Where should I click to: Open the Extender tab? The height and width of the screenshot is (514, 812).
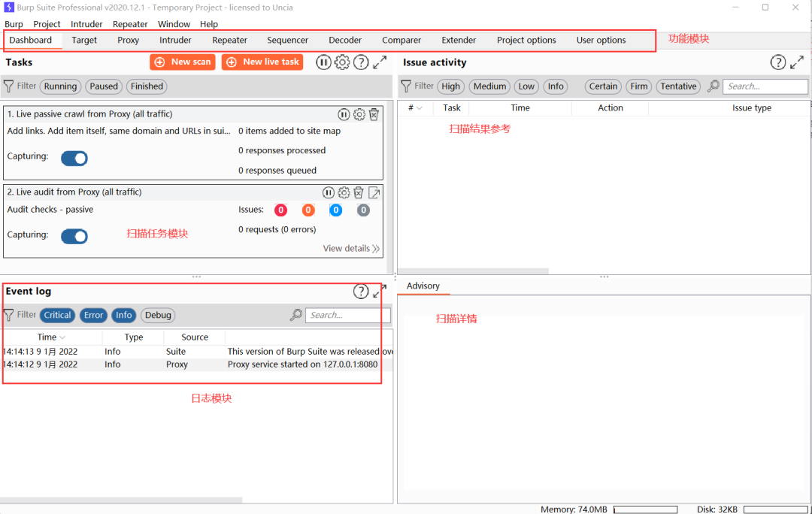click(x=459, y=41)
